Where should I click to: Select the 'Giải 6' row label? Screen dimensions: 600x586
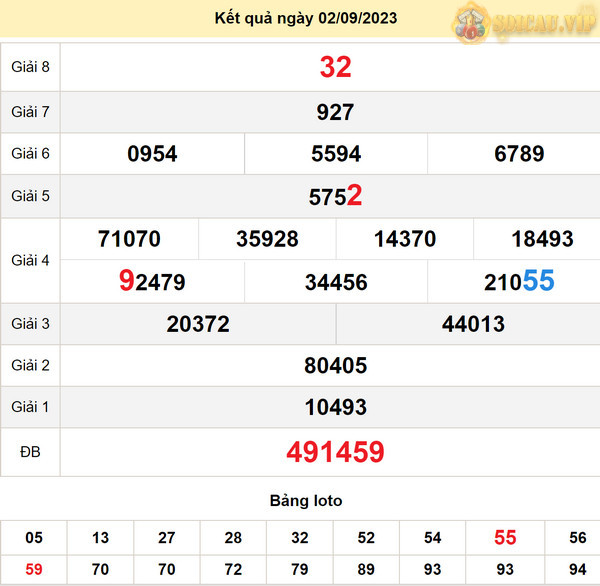tap(30, 153)
